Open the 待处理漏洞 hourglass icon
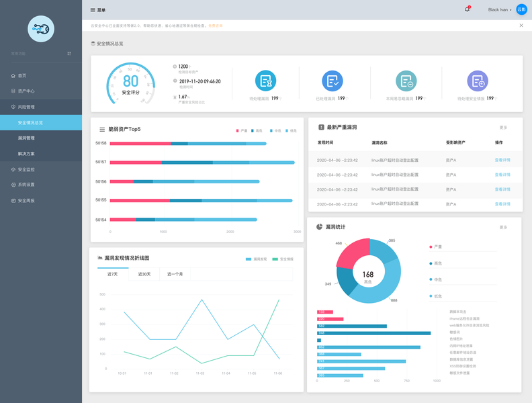The height and width of the screenshot is (403, 532). point(265,81)
